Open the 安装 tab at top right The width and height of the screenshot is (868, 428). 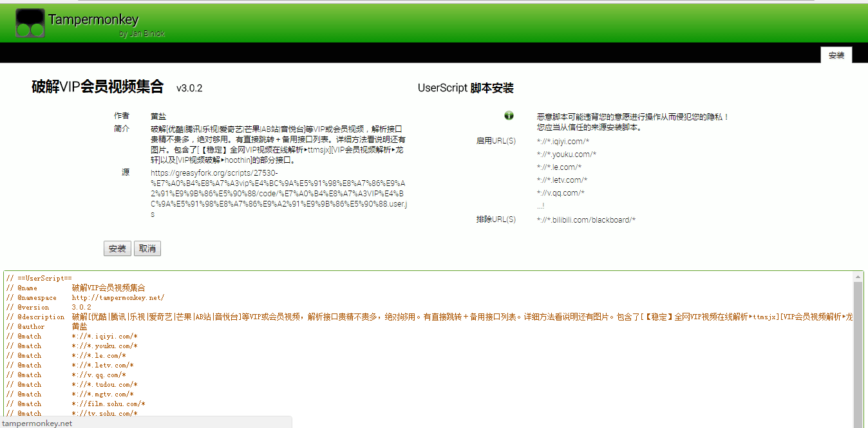click(836, 55)
